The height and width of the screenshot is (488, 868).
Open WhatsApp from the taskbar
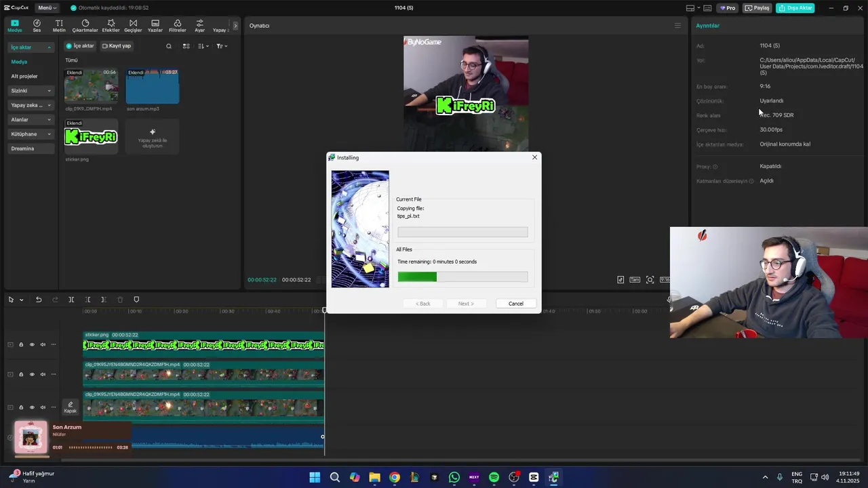pos(454,477)
